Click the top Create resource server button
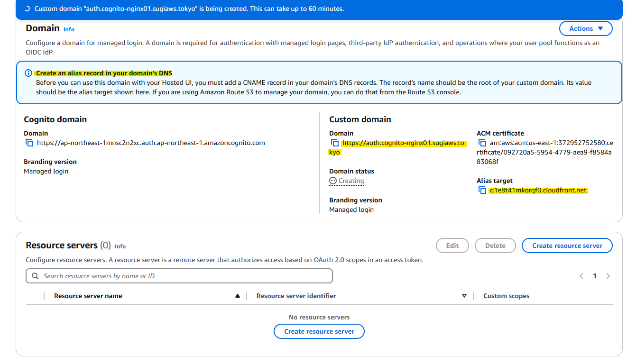Image resolution: width=627 pixels, height=364 pixels. point(567,246)
